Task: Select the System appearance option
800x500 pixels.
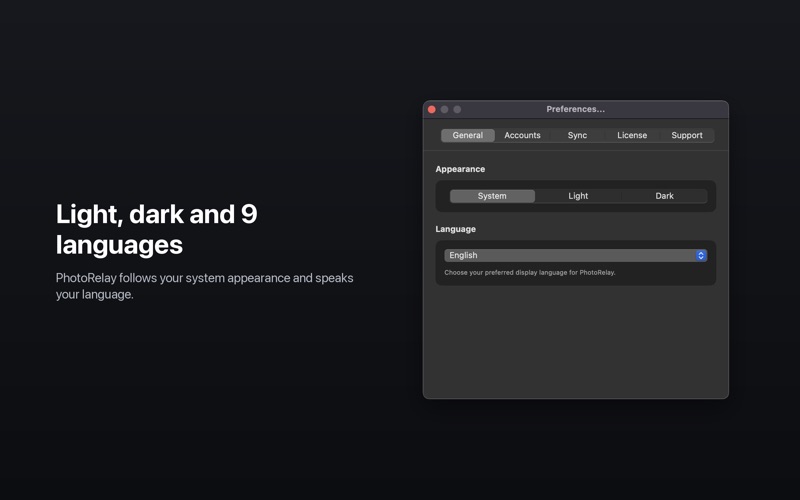Action: [x=492, y=196]
